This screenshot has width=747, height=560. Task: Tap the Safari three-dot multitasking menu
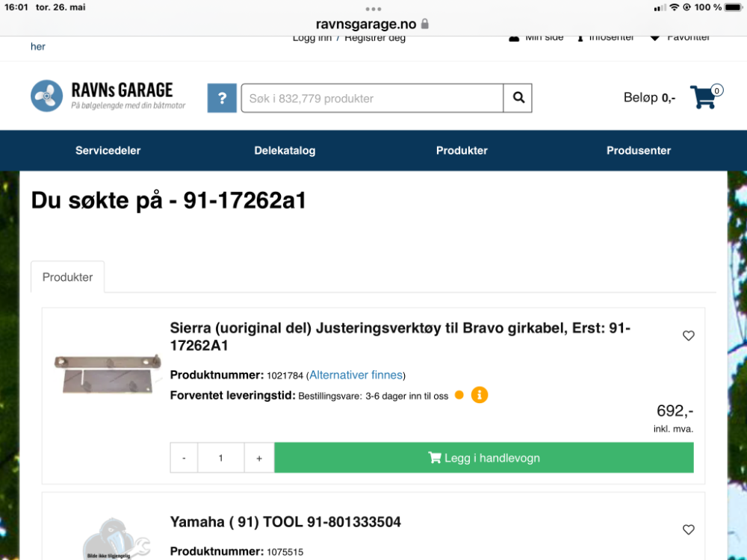click(373, 8)
